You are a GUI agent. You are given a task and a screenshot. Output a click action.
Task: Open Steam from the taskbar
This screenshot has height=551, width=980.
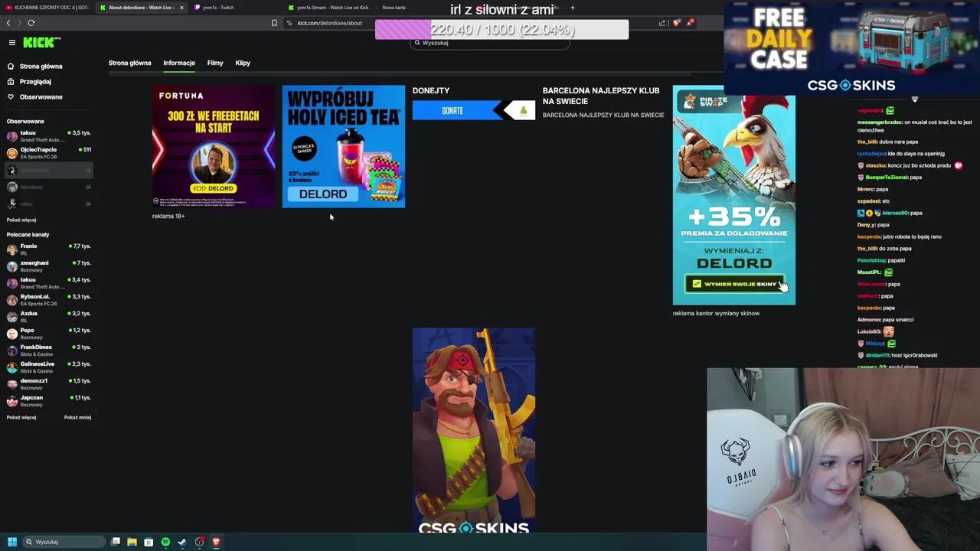pos(182,542)
